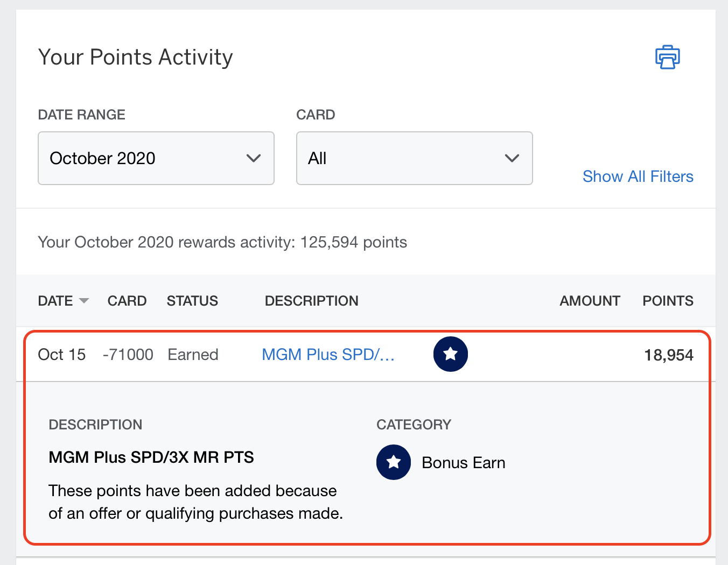728x565 pixels.
Task: Click the DATE RANGE field label
Action: 82,115
